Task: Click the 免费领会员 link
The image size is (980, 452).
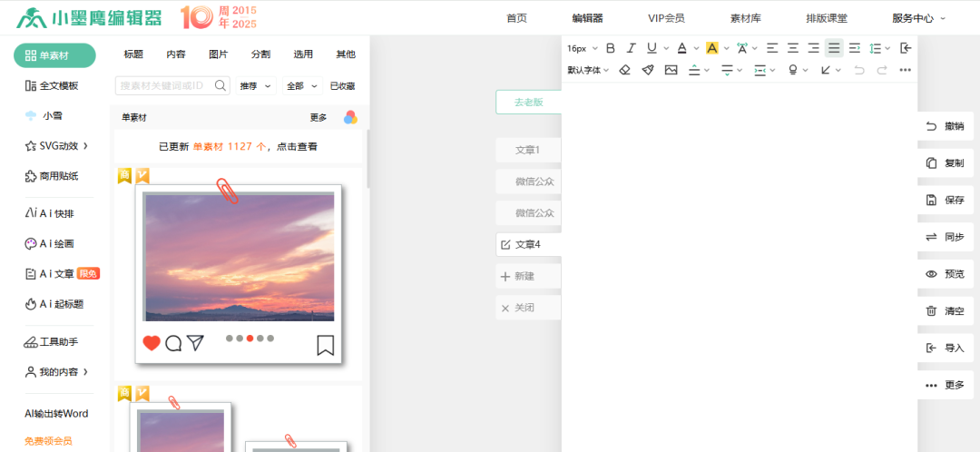Action: [x=48, y=441]
